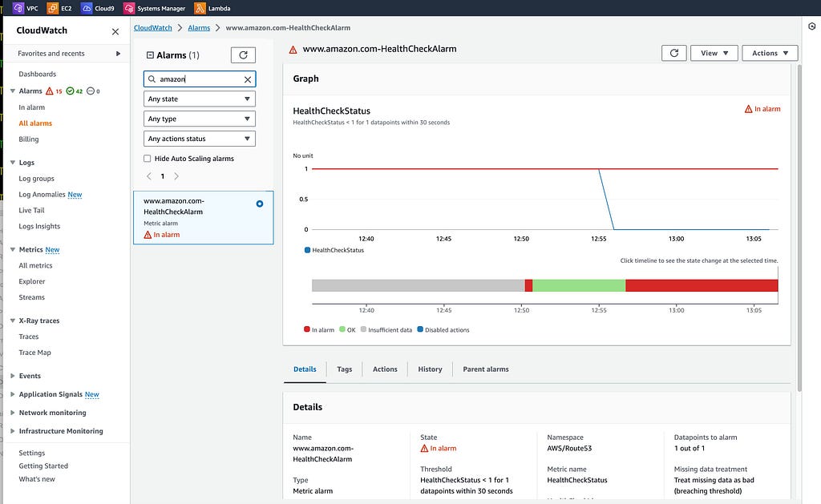Screen dimensions: 821x504
Task: Switch to the Tags tab
Action: click(345, 369)
